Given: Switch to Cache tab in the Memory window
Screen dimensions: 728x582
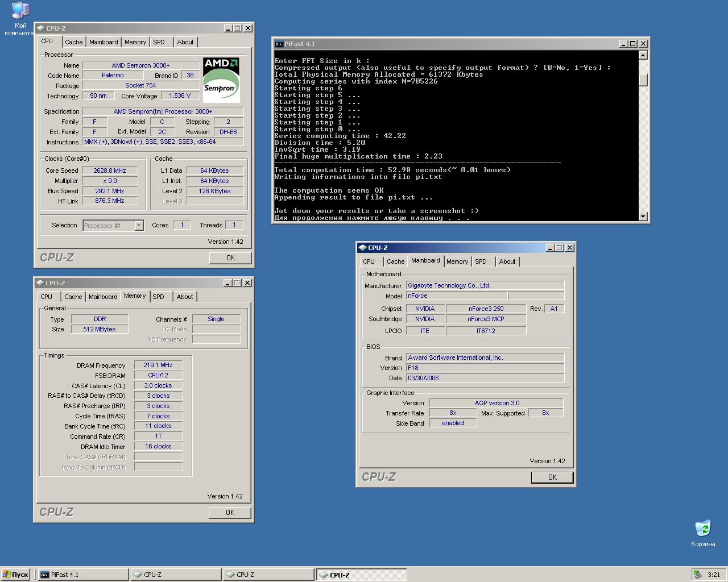Looking at the screenshot, I should click(x=73, y=297).
